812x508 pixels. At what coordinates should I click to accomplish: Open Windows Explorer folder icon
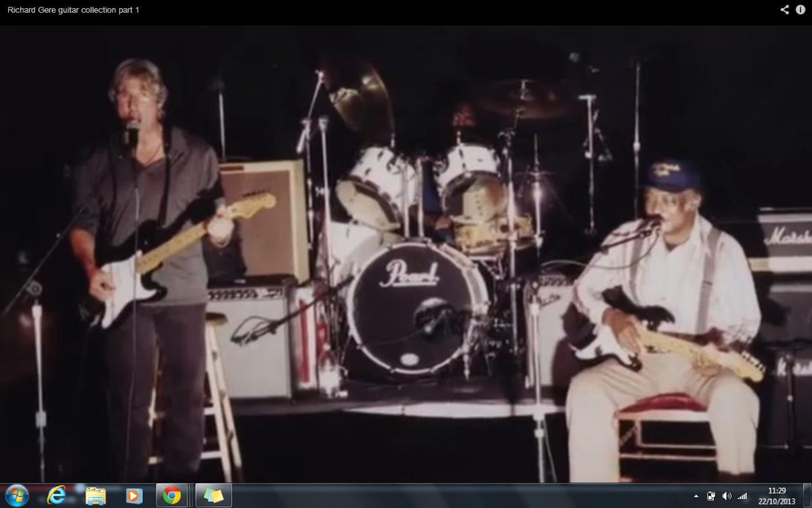tap(95, 495)
